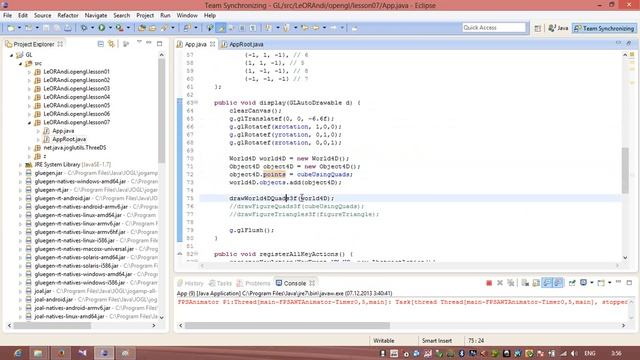The image size is (640, 360).
Task: Toggle Show Console on Standard Out change
Action: pos(547,283)
